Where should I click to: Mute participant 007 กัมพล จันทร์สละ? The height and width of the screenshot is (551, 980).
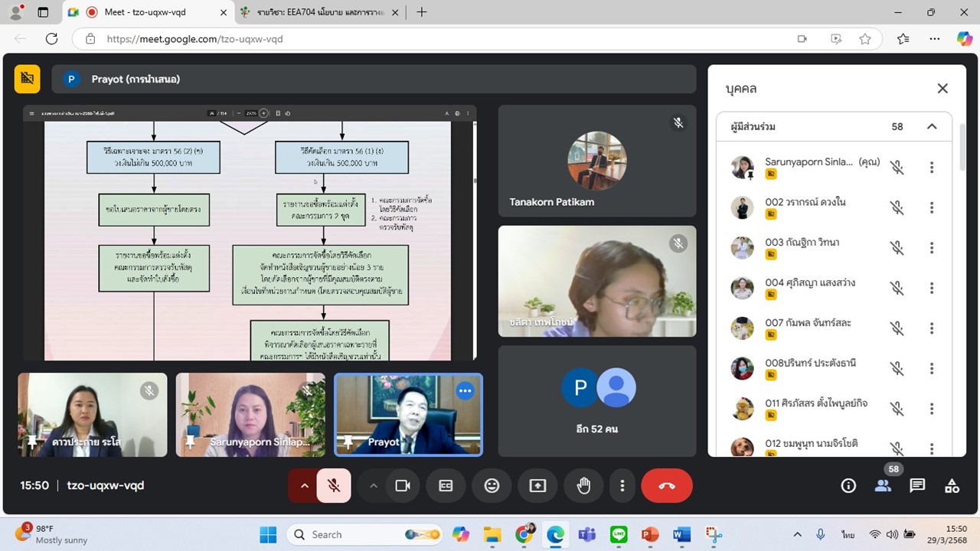pyautogui.click(x=897, y=328)
